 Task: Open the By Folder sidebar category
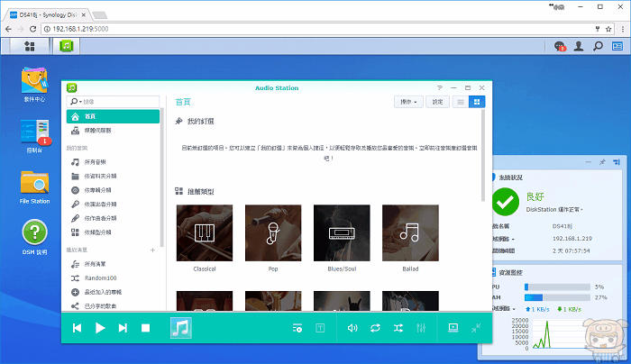(x=113, y=177)
